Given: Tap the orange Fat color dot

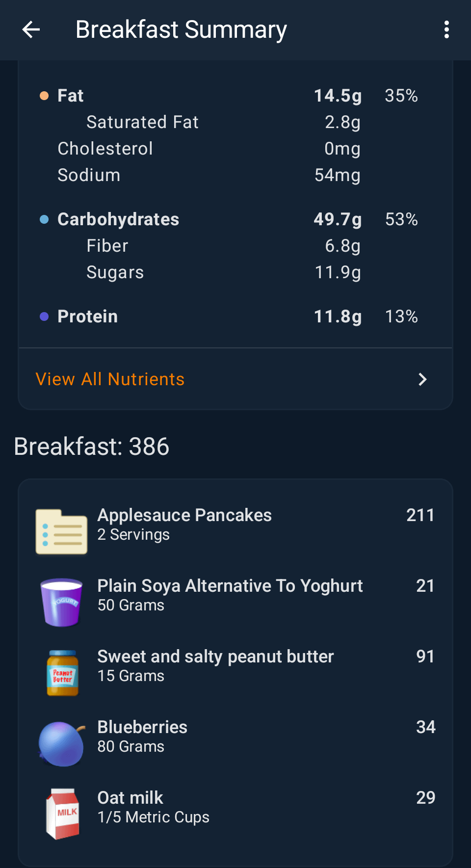Looking at the screenshot, I should (44, 96).
